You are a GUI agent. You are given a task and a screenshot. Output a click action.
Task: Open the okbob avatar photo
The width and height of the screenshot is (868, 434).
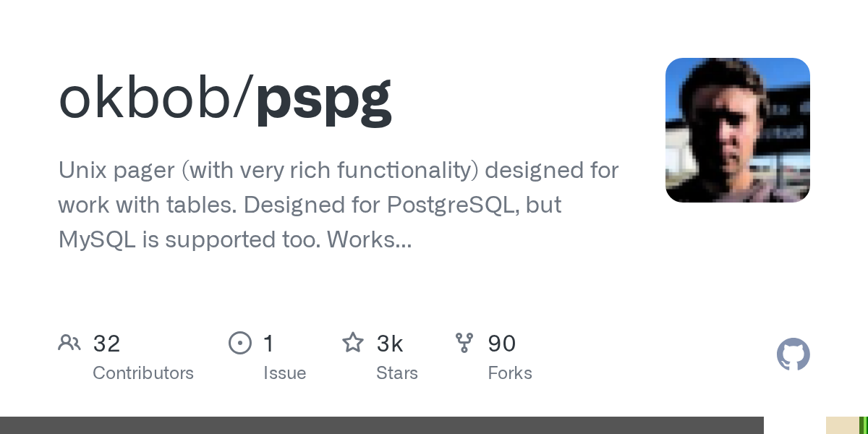pos(738,130)
